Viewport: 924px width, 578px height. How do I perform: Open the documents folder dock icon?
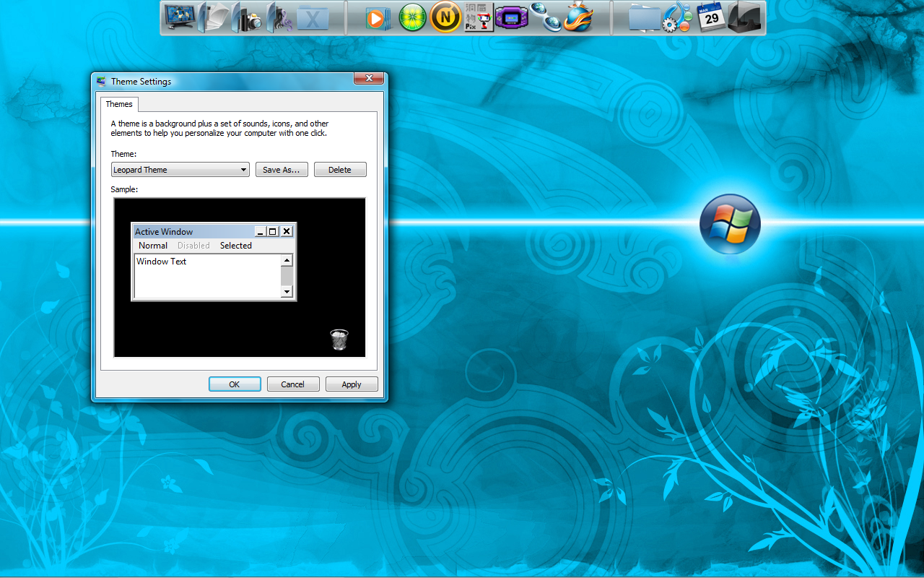(212, 17)
